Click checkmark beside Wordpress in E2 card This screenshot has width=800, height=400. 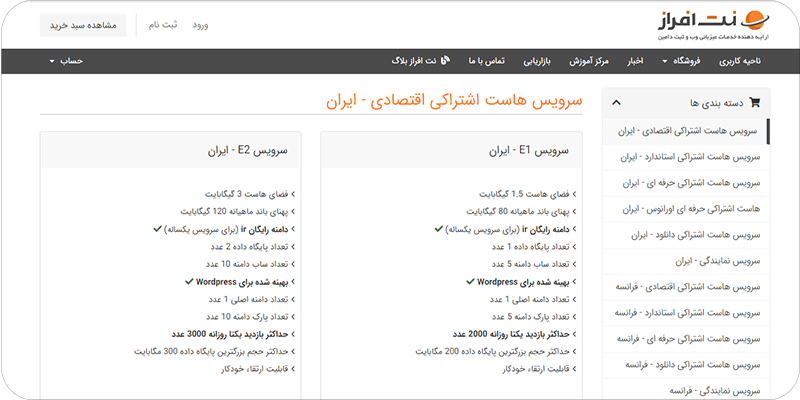coord(189,281)
